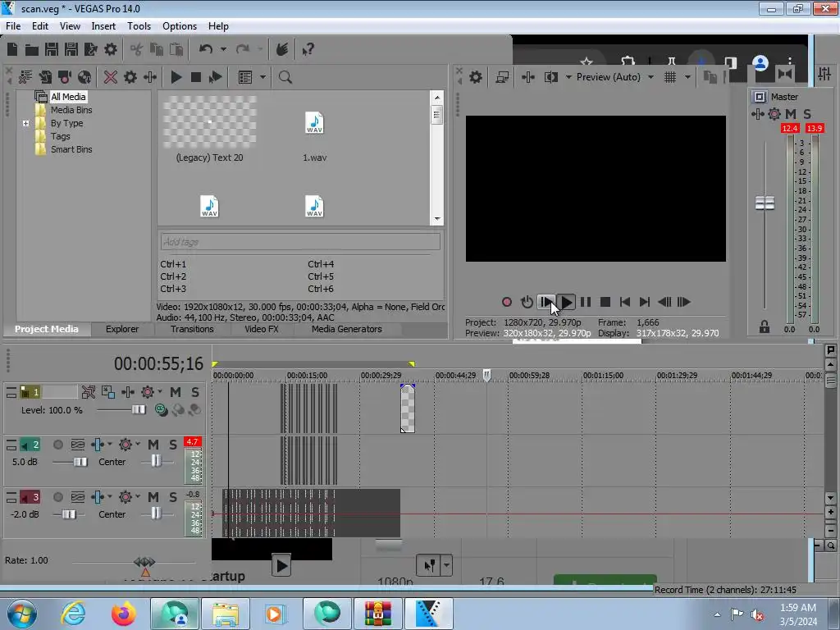Open the Options menu
The height and width of the screenshot is (630, 840).
click(180, 26)
